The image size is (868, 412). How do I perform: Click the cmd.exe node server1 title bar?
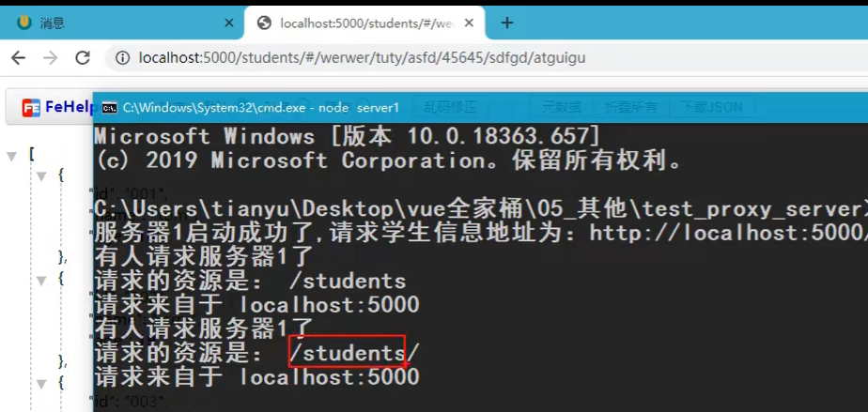(481, 107)
